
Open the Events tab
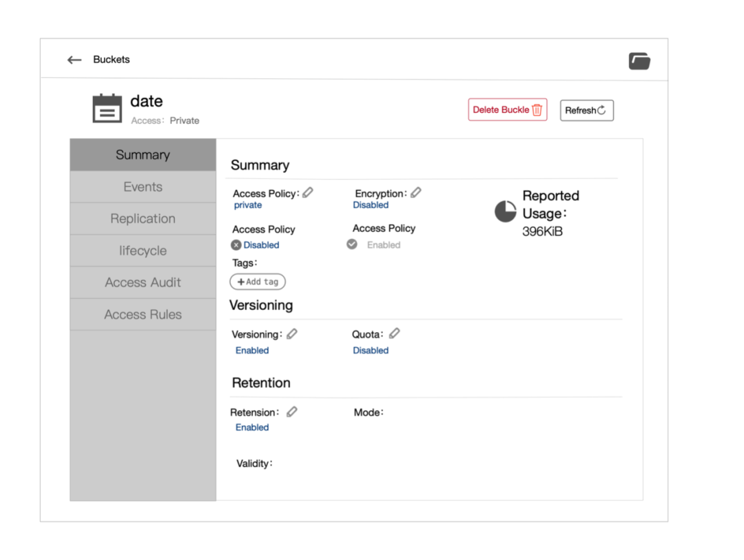point(143,187)
